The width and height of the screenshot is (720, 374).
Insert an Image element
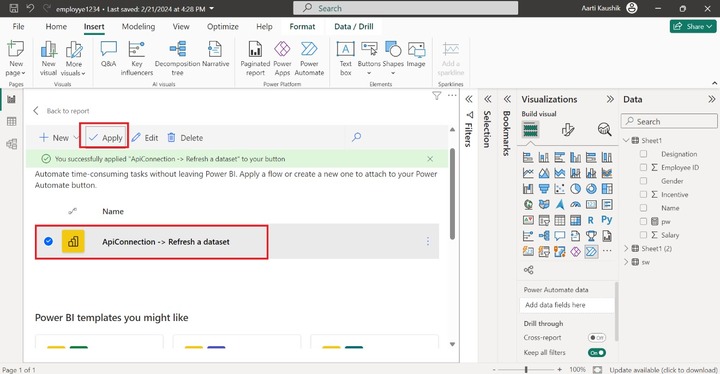(x=416, y=54)
